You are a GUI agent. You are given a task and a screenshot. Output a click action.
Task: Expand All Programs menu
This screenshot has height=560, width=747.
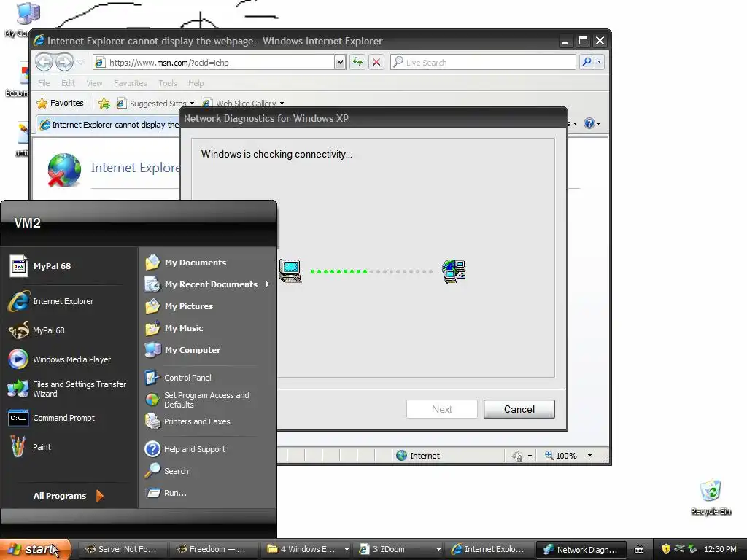(x=68, y=496)
